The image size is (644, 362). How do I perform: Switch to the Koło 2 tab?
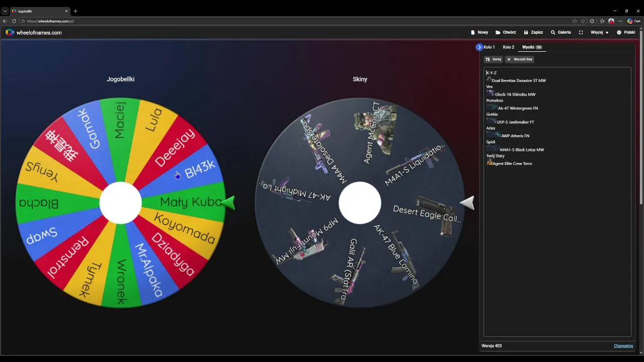pyautogui.click(x=509, y=47)
